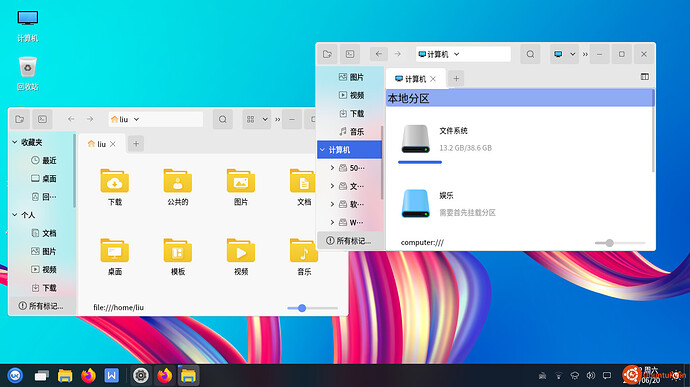Switch view mode icon in liu window

pos(250,119)
